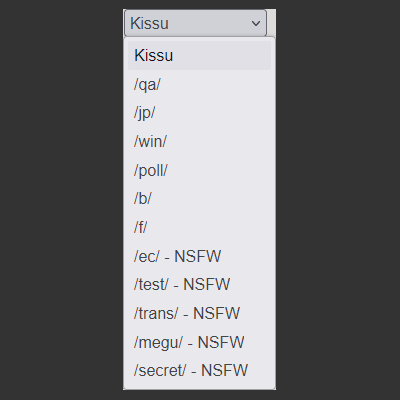Click the light strip right of the select box

271,23
